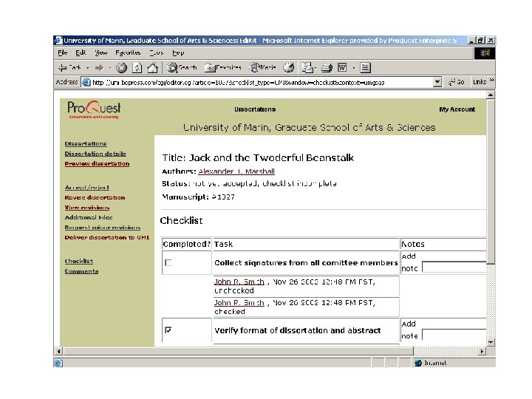Open the Dissertation details link
This screenshot has width=532, height=399.
point(95,154)
